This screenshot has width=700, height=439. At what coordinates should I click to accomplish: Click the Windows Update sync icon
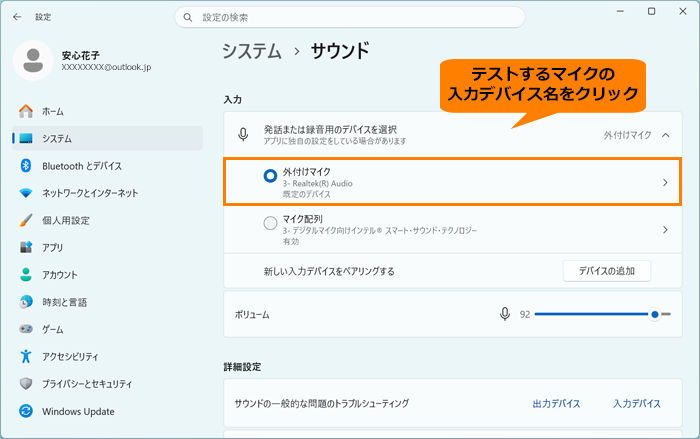26,411
